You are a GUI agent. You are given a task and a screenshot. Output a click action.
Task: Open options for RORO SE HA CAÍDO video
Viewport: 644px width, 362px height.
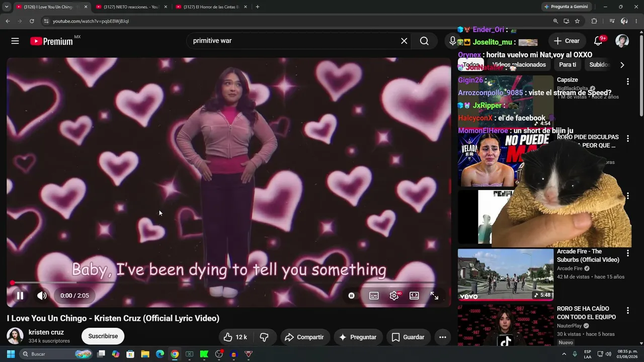coord(627,311)
